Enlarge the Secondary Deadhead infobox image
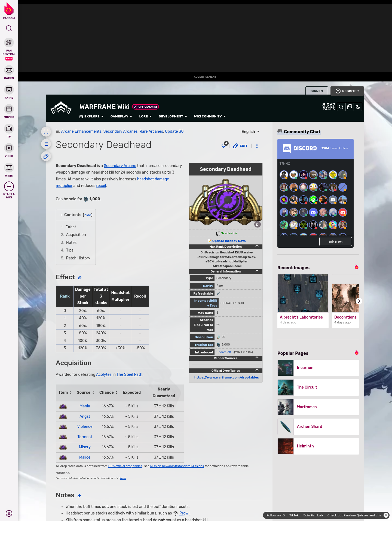This screenshot has width=392, height=545. 258,224
